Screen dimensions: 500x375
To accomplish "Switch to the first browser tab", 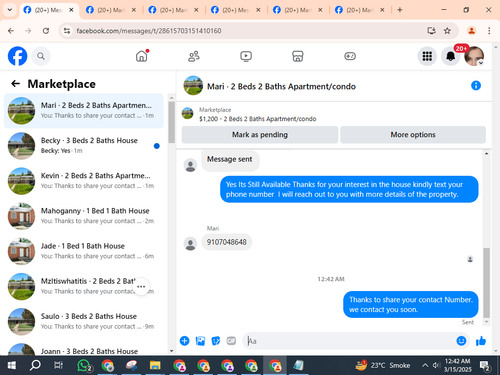I will pos(49,10).
